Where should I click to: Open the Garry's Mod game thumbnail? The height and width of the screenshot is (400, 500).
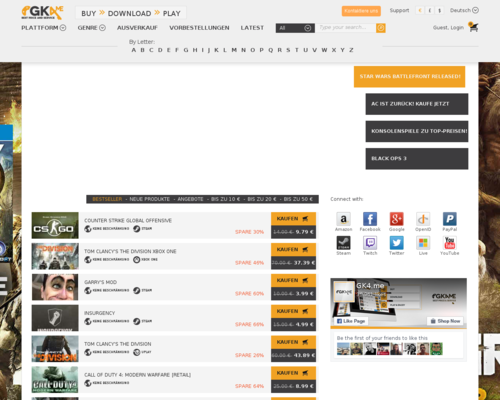[55, 287]
